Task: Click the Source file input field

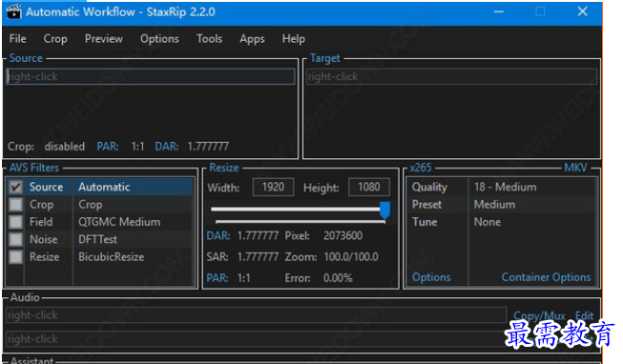Action: 151,76
